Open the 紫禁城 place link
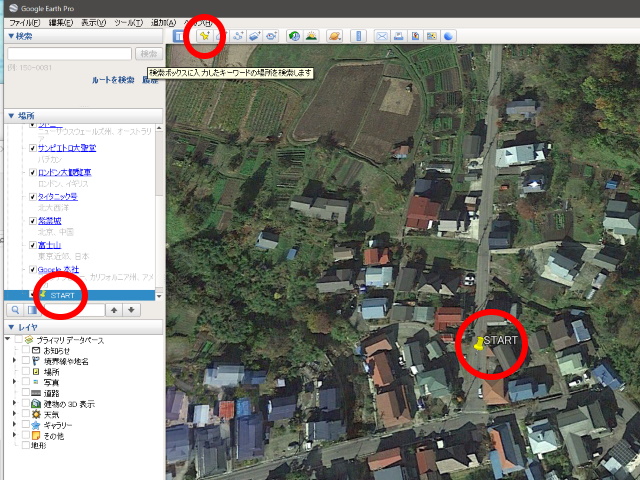 pos(49,221)
